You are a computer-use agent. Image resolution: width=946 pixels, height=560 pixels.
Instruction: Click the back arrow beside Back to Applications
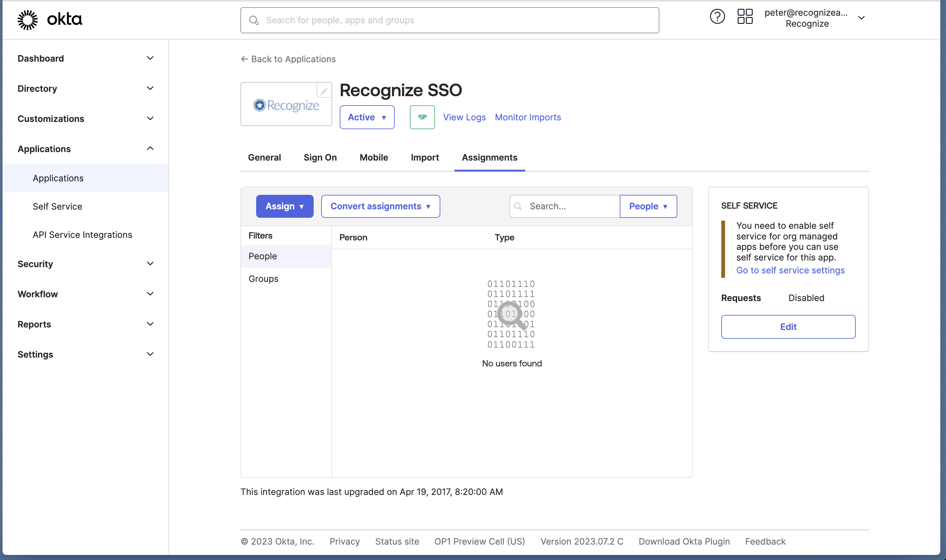(x=244, y=59)
